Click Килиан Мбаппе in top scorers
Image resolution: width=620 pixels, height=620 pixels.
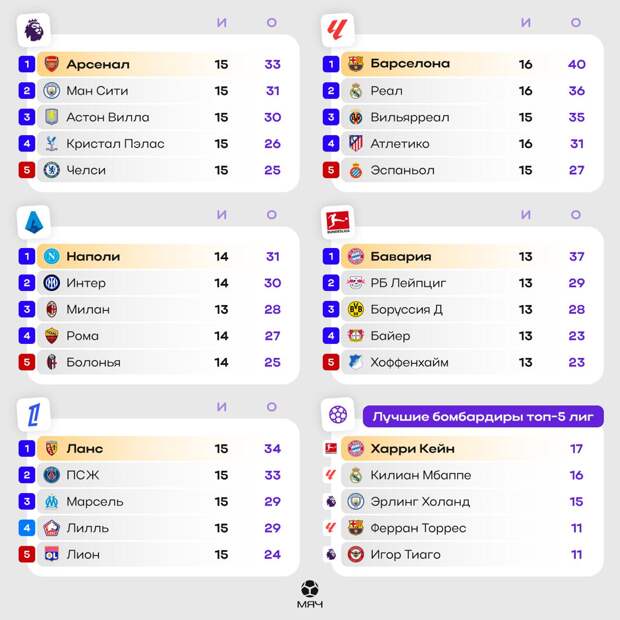pyautogui.click(x=420, y=475)
